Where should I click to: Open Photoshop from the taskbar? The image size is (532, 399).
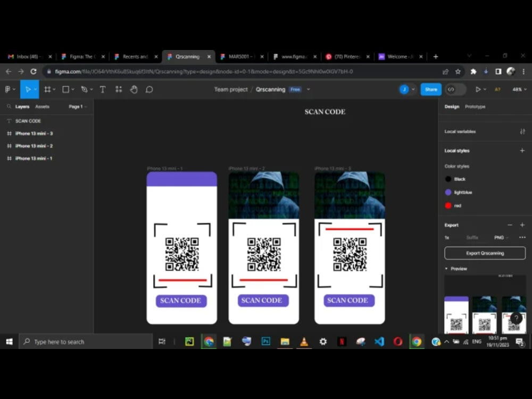pos(265,342)
